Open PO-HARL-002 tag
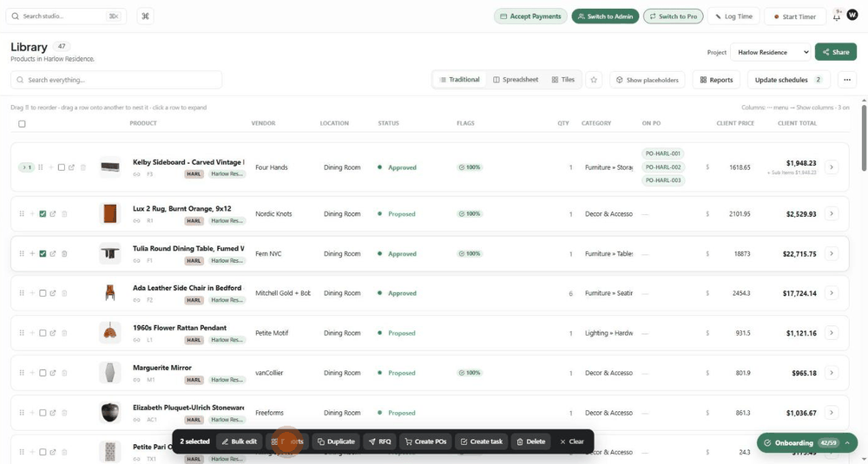This screenshot has height=464, width=868. (663, 167)
